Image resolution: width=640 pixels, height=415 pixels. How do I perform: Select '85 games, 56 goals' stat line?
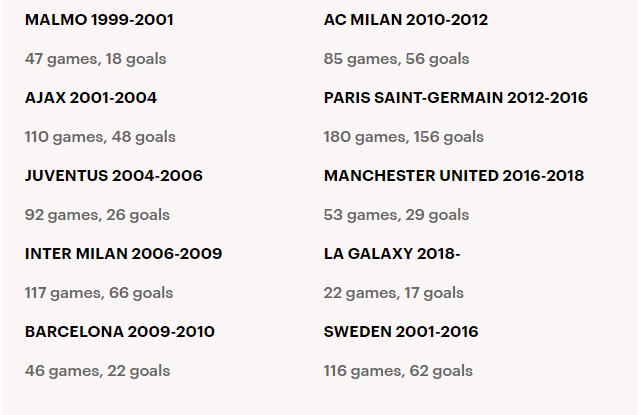[x=396, y=59]
